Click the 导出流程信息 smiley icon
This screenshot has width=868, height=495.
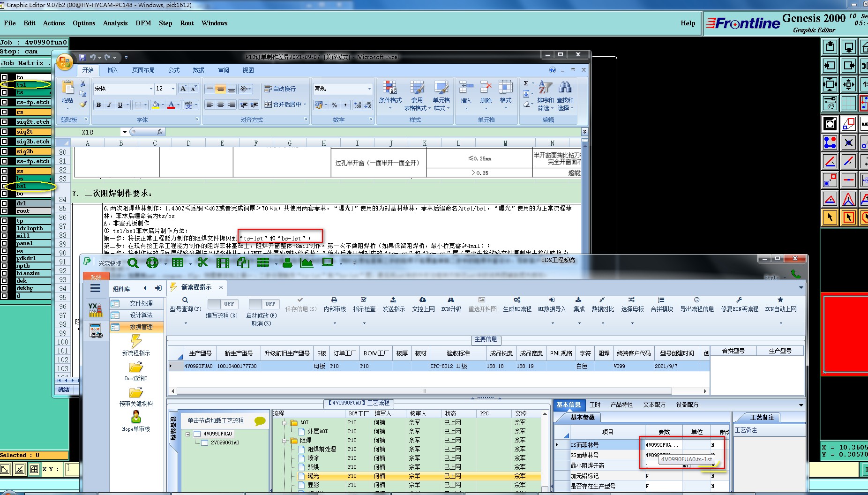click(696, 300)
